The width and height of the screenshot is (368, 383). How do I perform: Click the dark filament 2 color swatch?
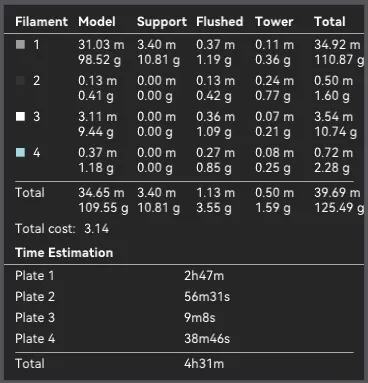click(x=20, y=80)
